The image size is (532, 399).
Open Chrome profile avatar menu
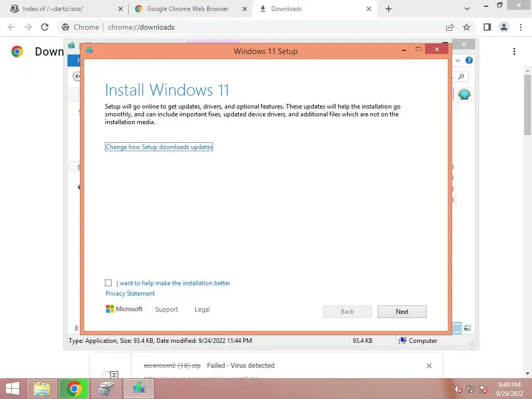coord(504,27)
